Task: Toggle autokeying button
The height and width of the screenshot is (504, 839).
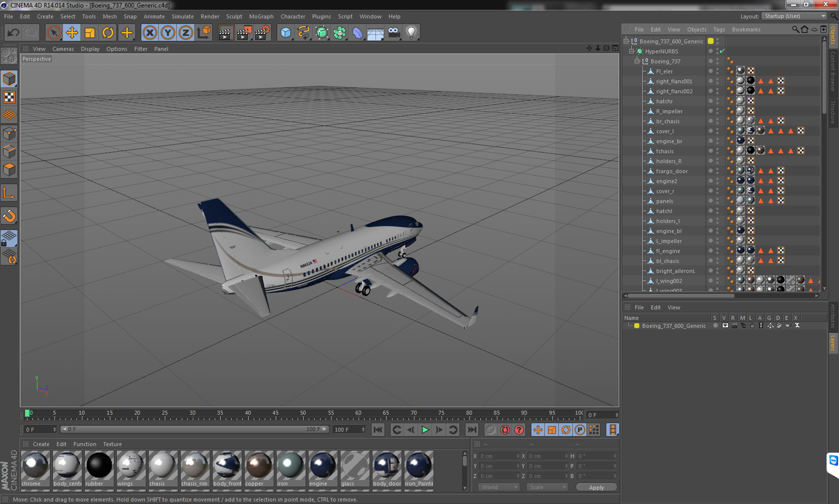Action: click(505, 430)
